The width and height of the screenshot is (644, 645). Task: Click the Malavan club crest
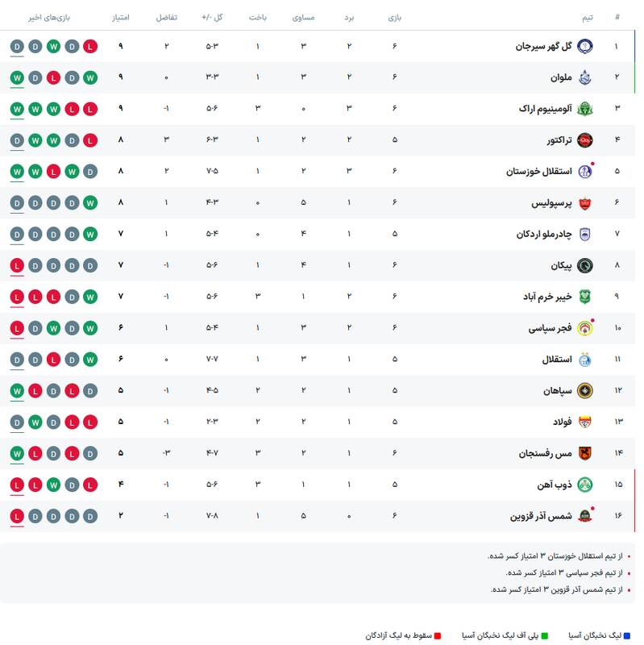[585, 78]
